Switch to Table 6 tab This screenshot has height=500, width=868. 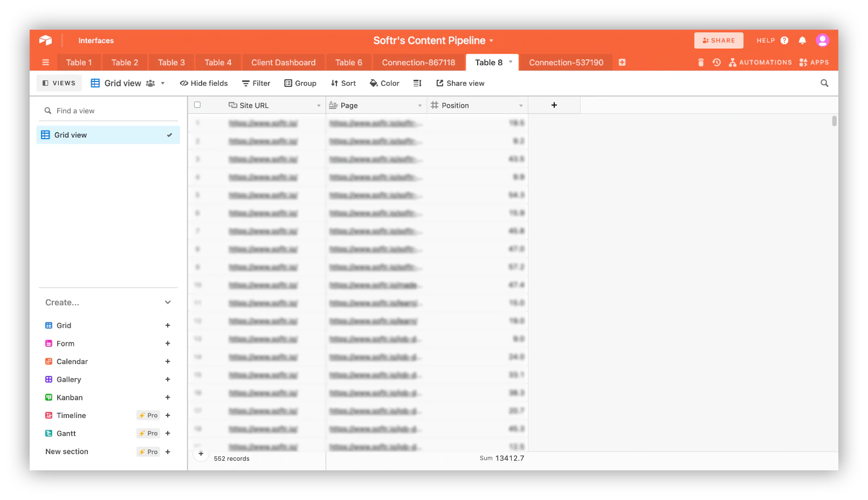tap(349, 63)
